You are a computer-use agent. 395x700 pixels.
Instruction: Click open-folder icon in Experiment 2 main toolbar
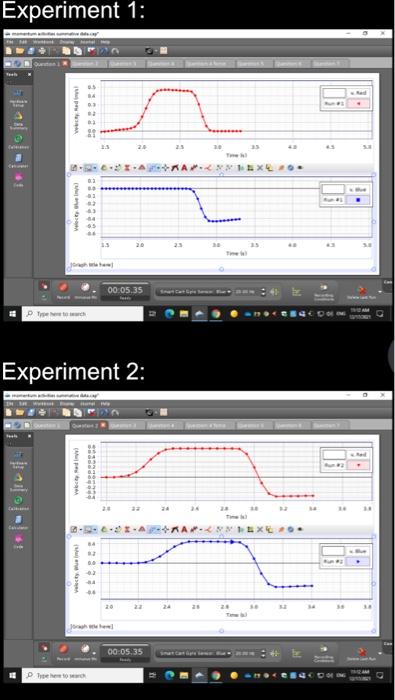point(20,413)
